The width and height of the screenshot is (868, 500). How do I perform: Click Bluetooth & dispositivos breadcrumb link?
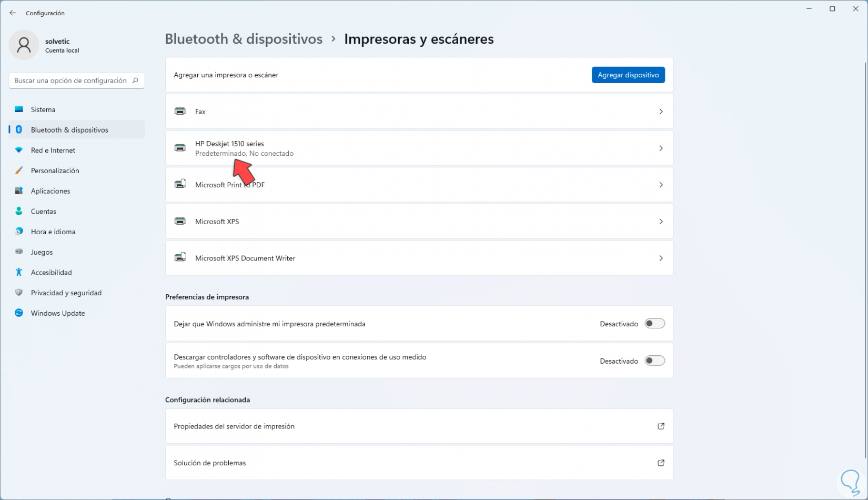[244, 39]
